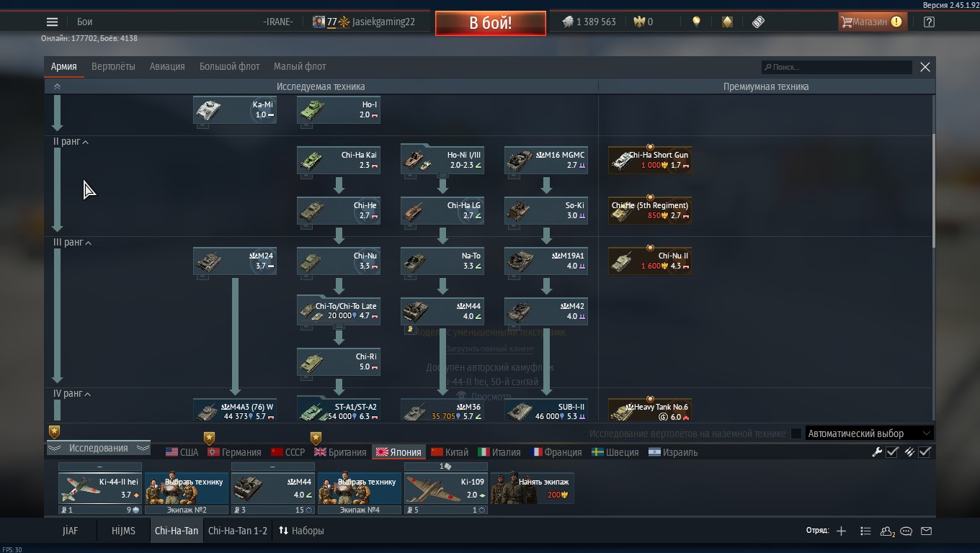Select the Chi-Ha LG vehicle card

pos(442,211)
